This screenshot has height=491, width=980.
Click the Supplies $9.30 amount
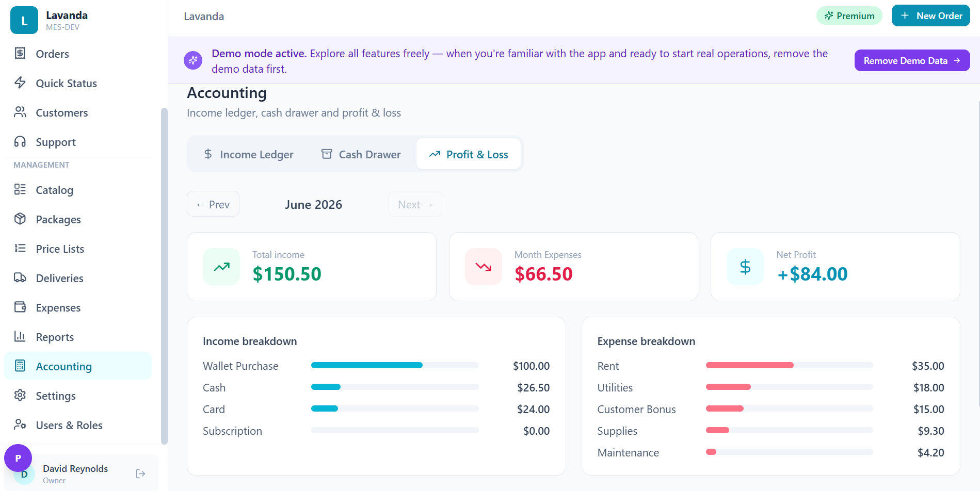pos(931,431)
